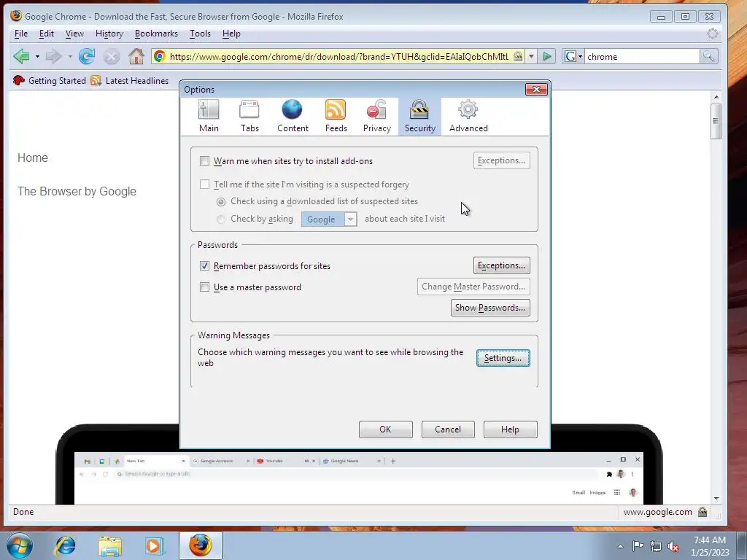This screenshot has height=560, width=747.
Task: Open the search engine selector dropdown arrow
Action: (x=580, y=57)
